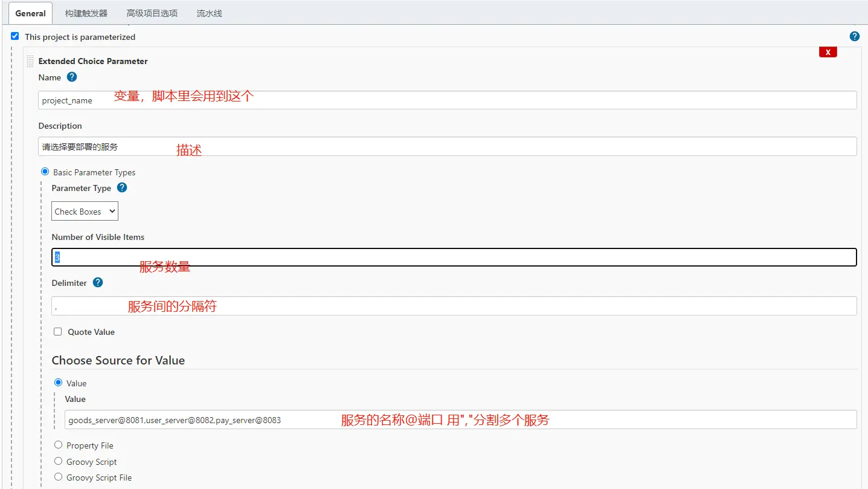
Task: Click the Delimiter help icon
Action: click(x=98, y=283)
